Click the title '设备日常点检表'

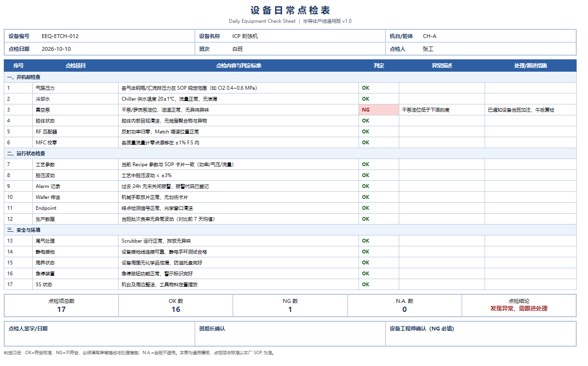click(290, 10)
